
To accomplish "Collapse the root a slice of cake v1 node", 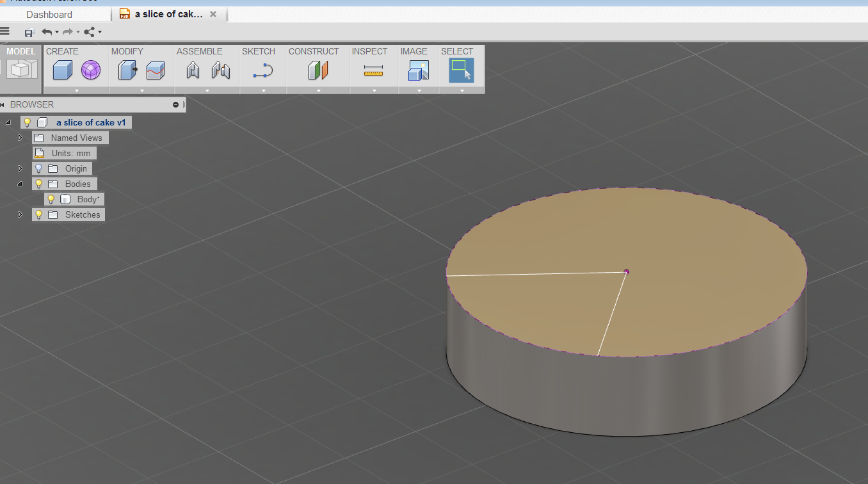I will click(x=8, y=122).
